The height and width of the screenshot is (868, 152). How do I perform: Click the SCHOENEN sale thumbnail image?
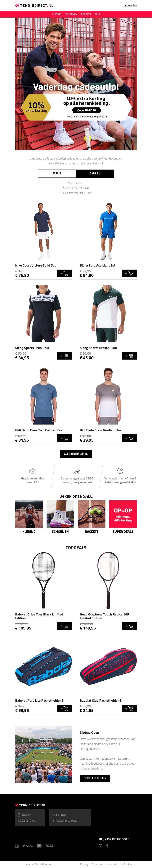point(60,514)
